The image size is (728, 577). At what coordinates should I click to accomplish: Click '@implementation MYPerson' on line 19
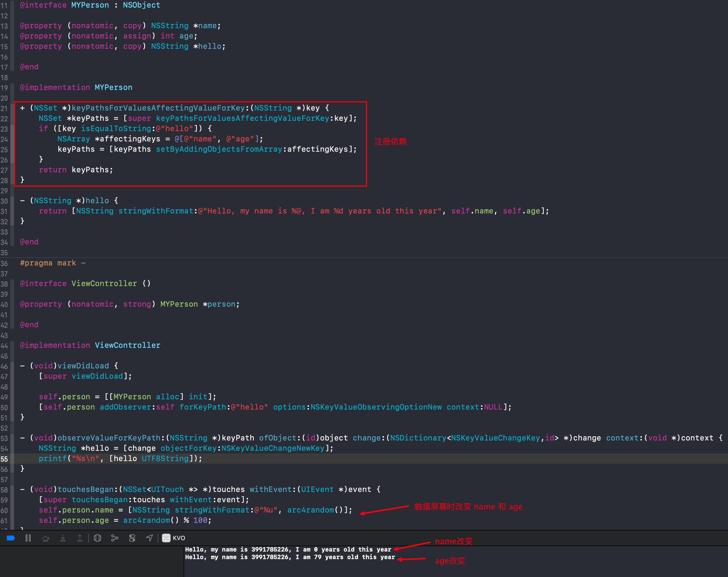click(76, 87)
